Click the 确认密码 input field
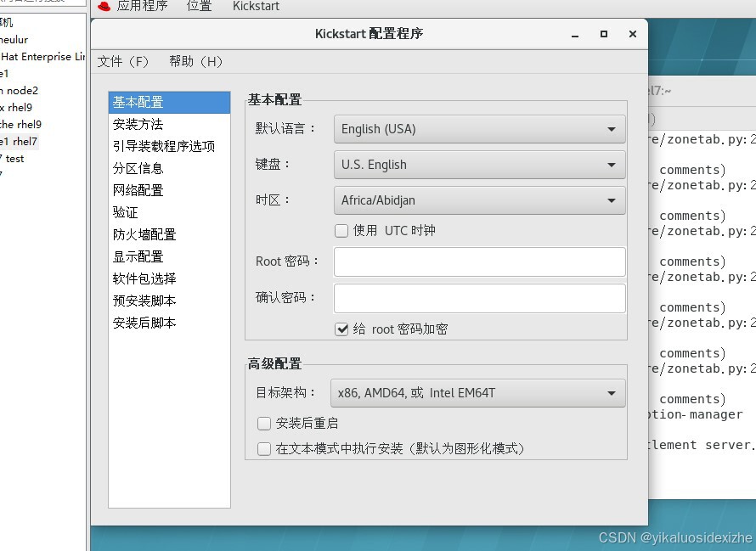Image resolution: width=756 pixels, height=551 pixels. [479, 298]
